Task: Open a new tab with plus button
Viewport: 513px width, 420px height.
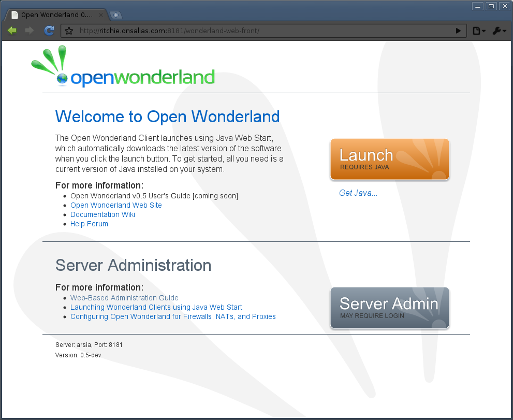Action: [115, 15]
